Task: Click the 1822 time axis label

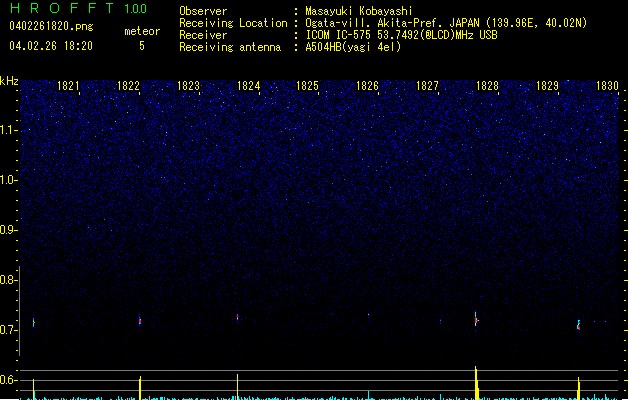Action: tap(128, 86)
